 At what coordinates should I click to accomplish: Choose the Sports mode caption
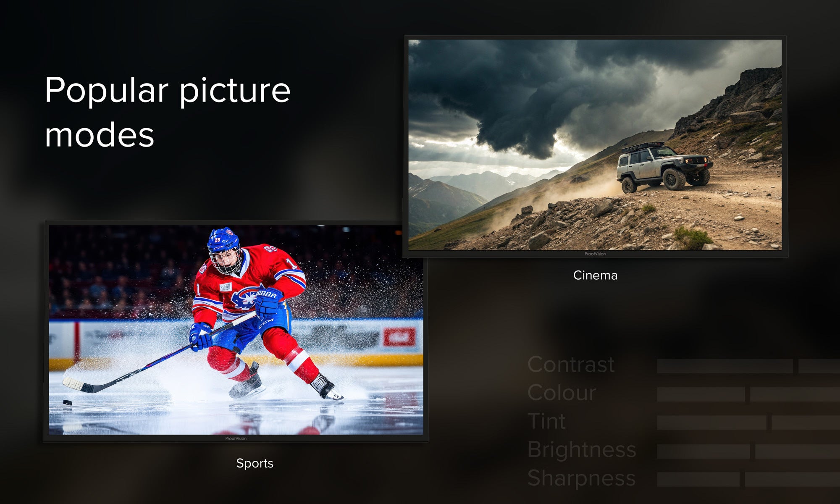255,463
